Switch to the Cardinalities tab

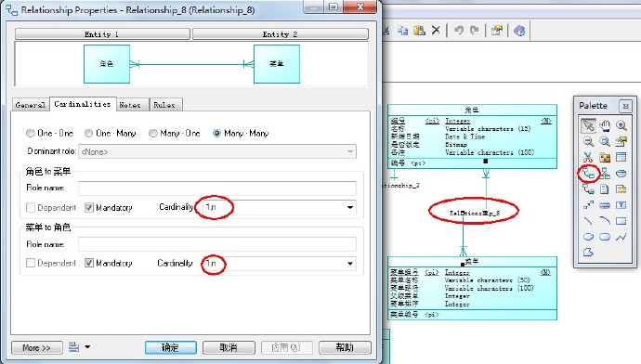tap(83, 104)
